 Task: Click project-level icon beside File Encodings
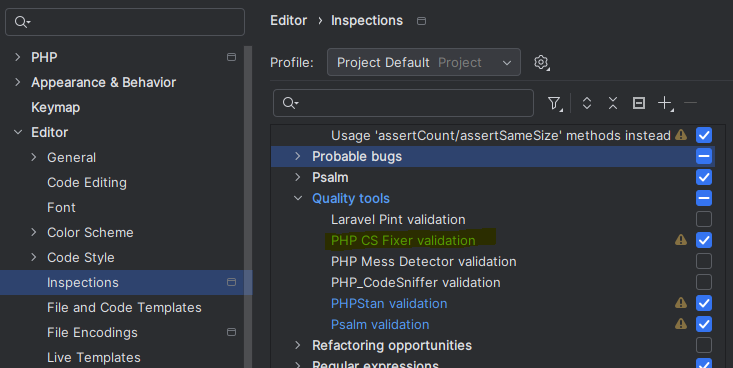tap(231, 332)
